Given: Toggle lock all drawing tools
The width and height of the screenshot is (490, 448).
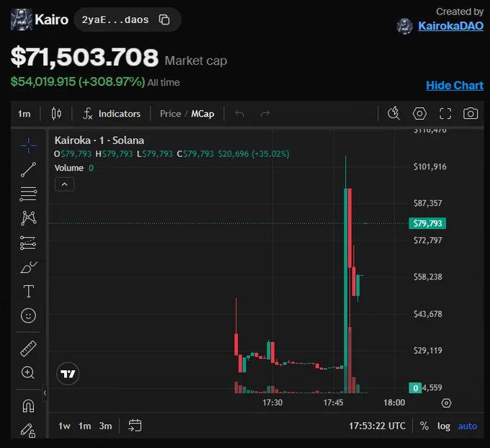Looking at the screenshot, I should (x=28, y=431).
